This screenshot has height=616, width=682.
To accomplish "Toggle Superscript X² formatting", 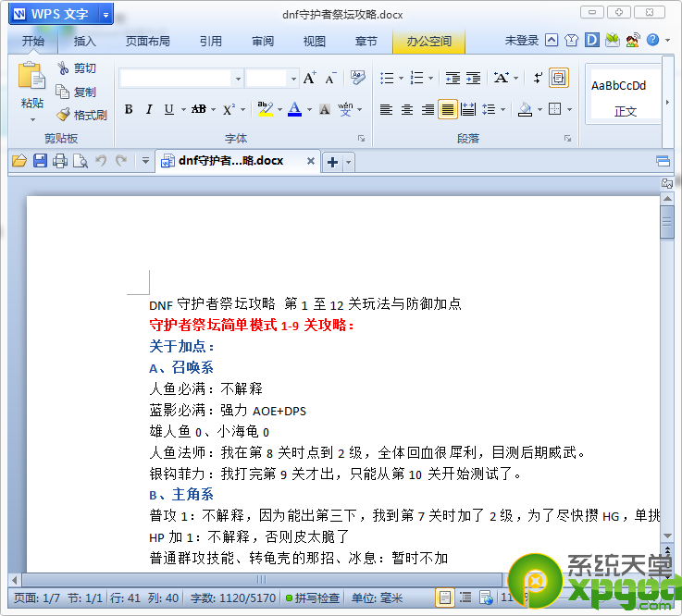I will tap(229, 109).
